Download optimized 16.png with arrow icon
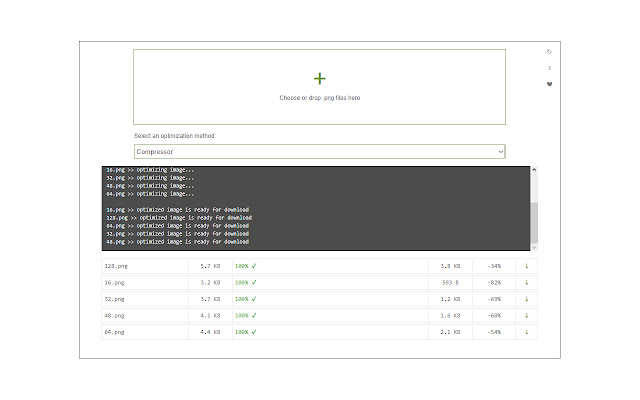Image resolution: width=640 pixels, height=400 pixels. [527, 282]
